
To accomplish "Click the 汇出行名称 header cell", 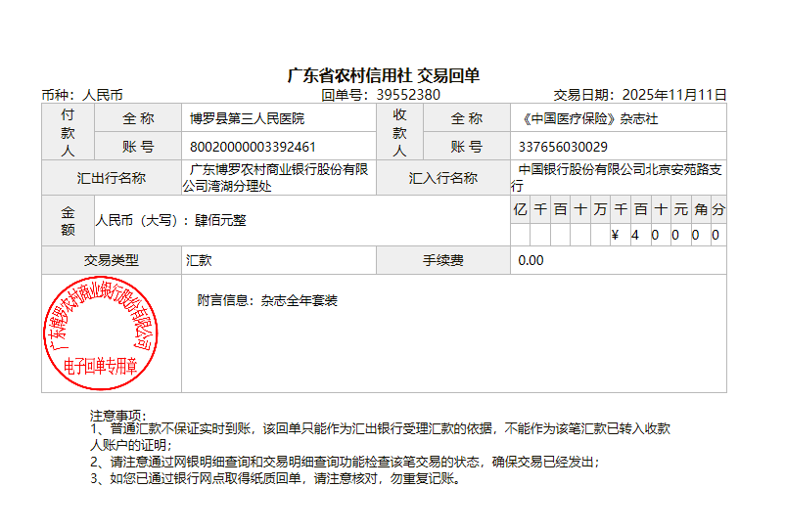I will click(x=112, y=178).
